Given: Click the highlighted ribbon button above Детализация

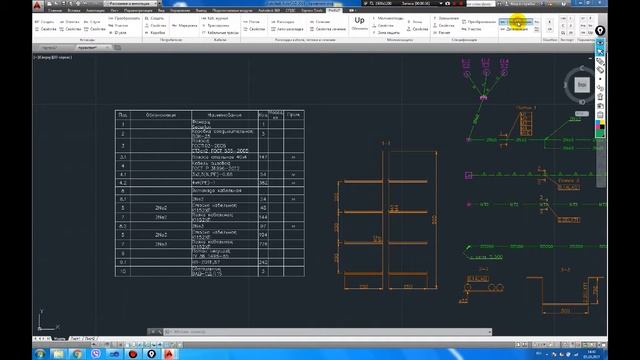Looking at the screenshot, I should 516,22.
